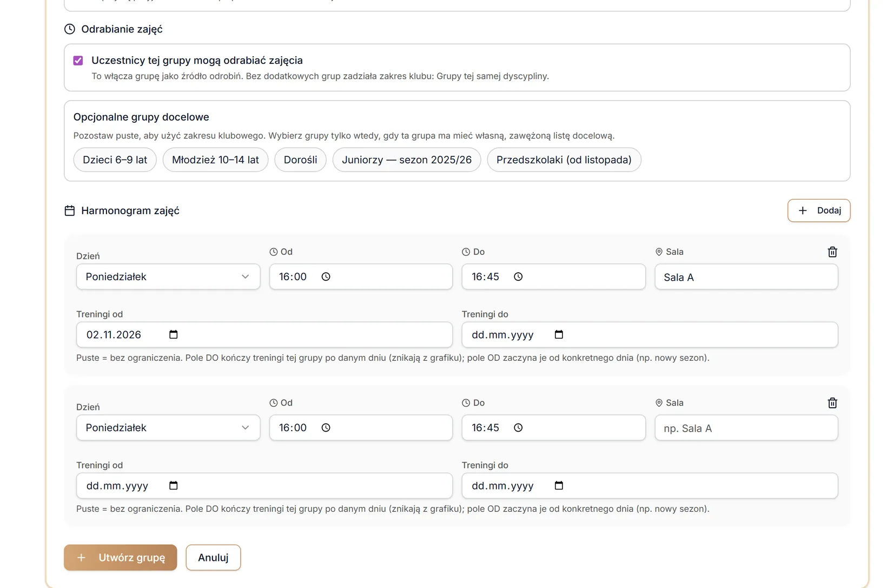Toggle target group 'Dzieci 6–9 lat'
The height and width of the screenshot is (588, 887).
click(115, 160)
